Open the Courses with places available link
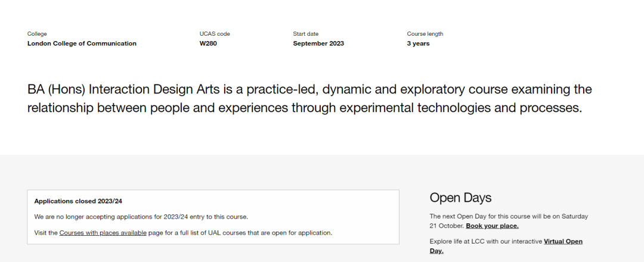Screen dimensions: 644x262 tap(103, 233)
